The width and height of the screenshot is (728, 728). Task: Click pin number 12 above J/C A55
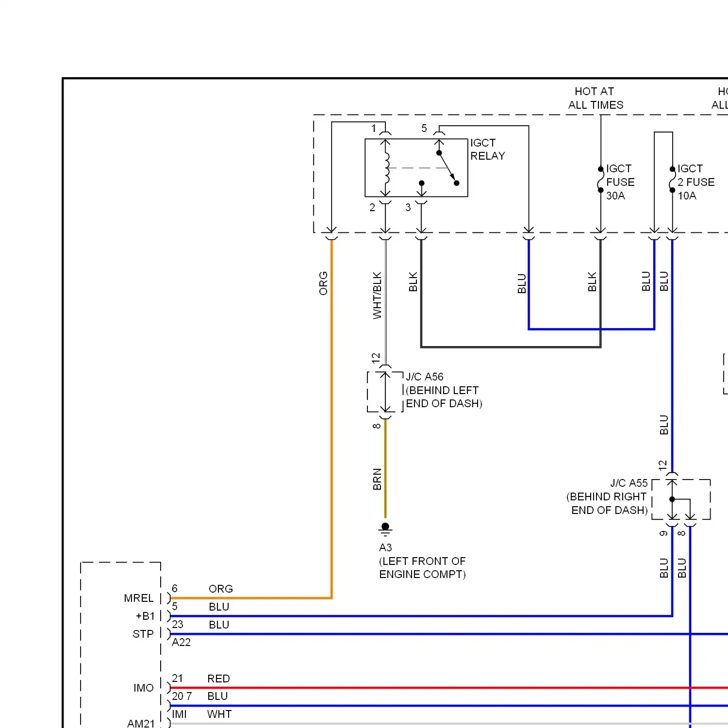[x=663, y=465]
